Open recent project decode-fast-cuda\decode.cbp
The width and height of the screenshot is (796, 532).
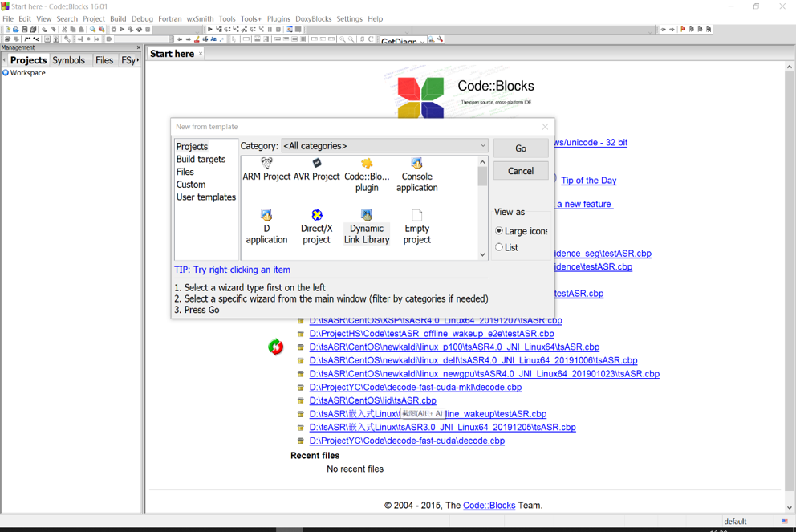tap(407, 441)
